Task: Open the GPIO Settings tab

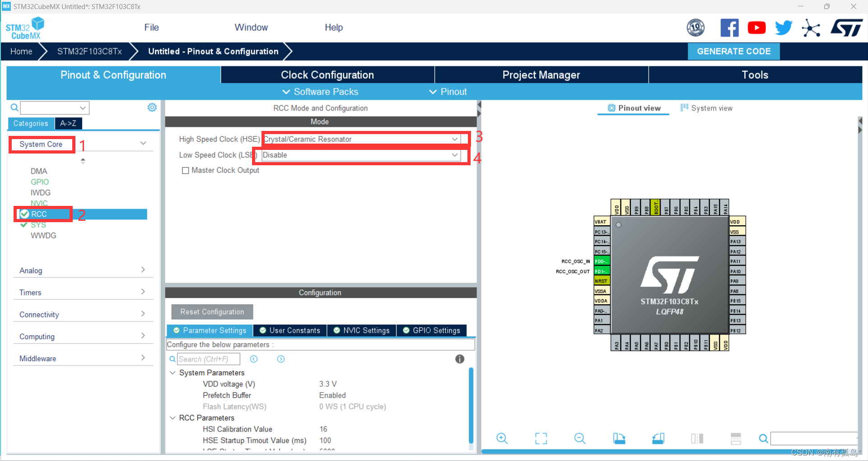Action: click(432, 331)
